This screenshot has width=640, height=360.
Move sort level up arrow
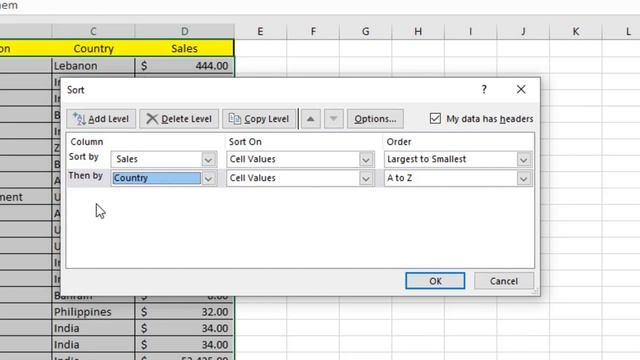pos(311,119)
